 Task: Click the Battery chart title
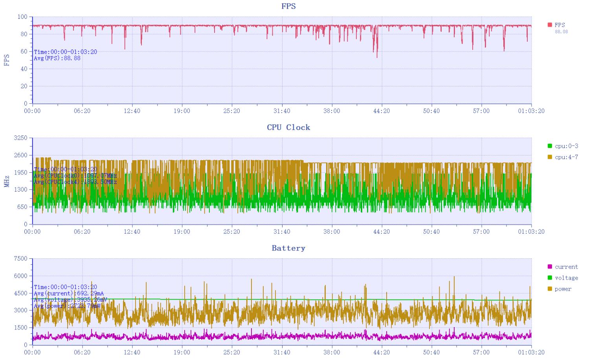288,248
